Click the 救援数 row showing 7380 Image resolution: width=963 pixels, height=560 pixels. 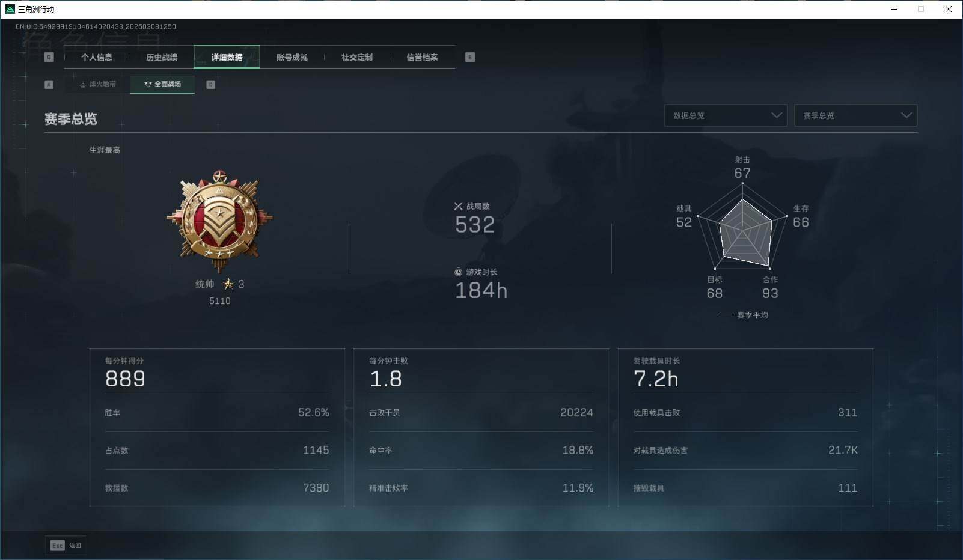coord(217,488)
